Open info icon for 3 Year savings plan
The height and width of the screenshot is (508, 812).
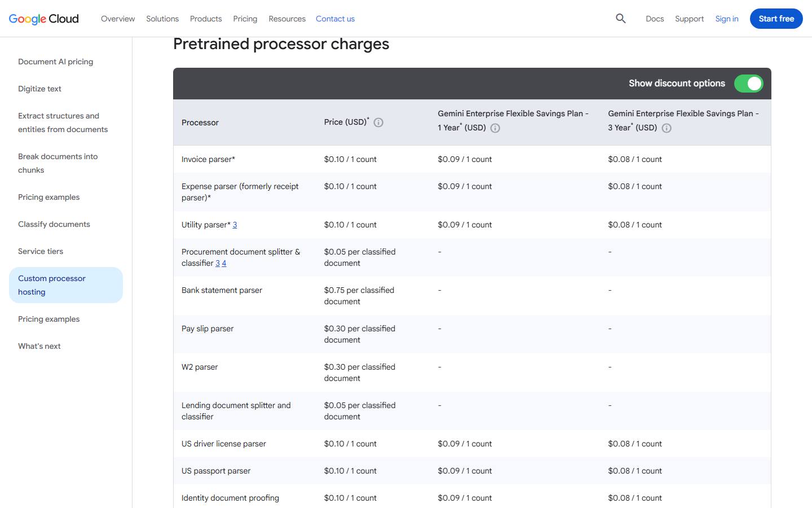(x=667, y=128)
